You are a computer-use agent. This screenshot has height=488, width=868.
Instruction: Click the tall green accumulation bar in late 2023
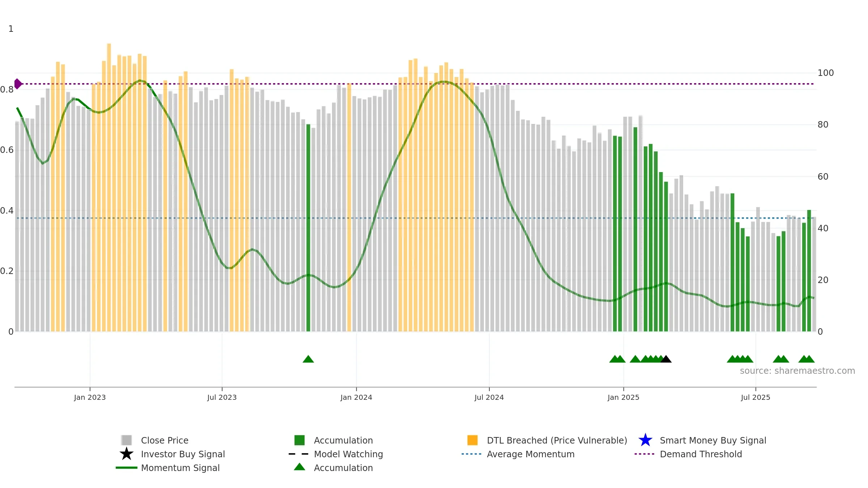click(x=308, y=228)
